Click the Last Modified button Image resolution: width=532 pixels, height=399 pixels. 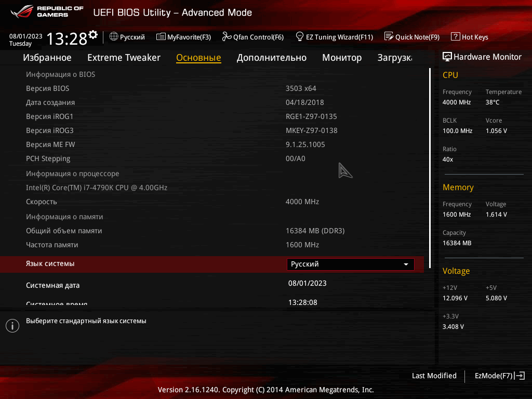point(434,376)
